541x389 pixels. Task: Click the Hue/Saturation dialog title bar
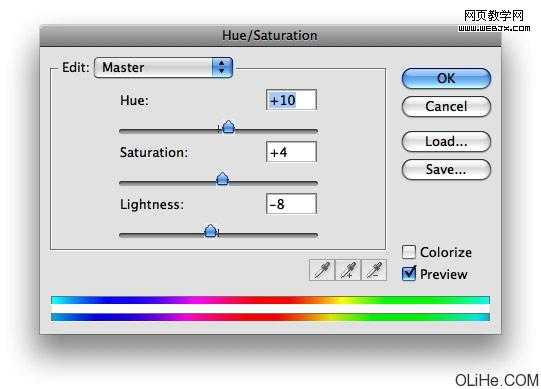tap(270, 36)
